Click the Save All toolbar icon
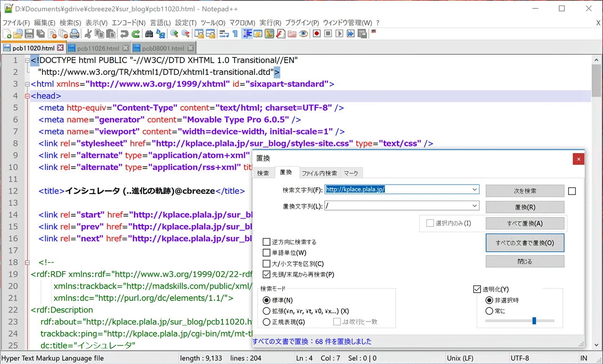This screenshot has width=603, height=364. pyautogui.click(x=40, y=34)
